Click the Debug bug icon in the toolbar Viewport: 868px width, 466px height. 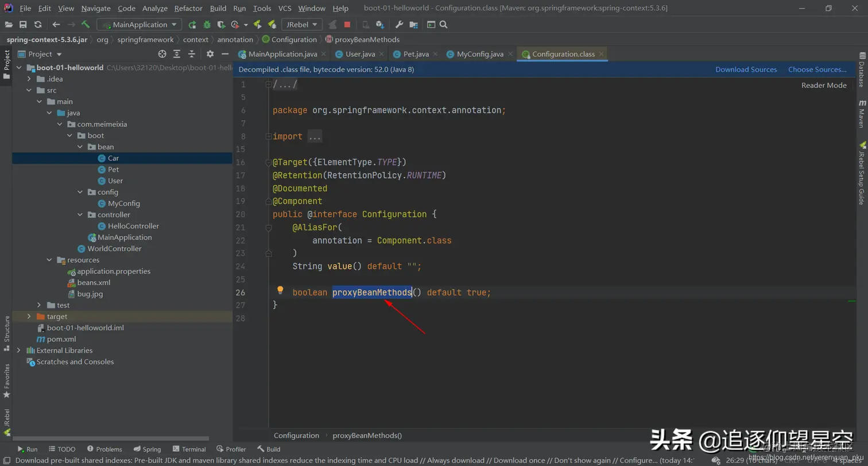point(207,25)
